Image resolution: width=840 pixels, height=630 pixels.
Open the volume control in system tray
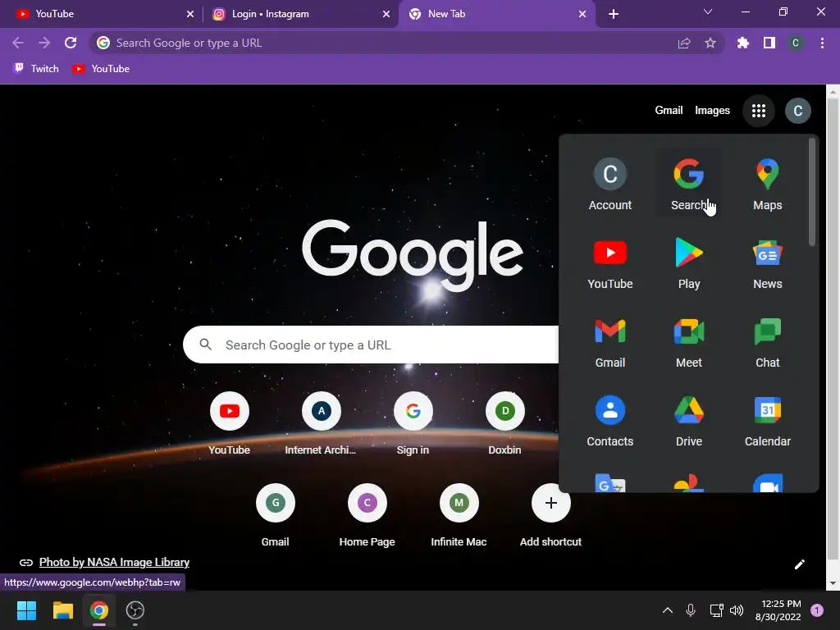click(x=737, y=610)
